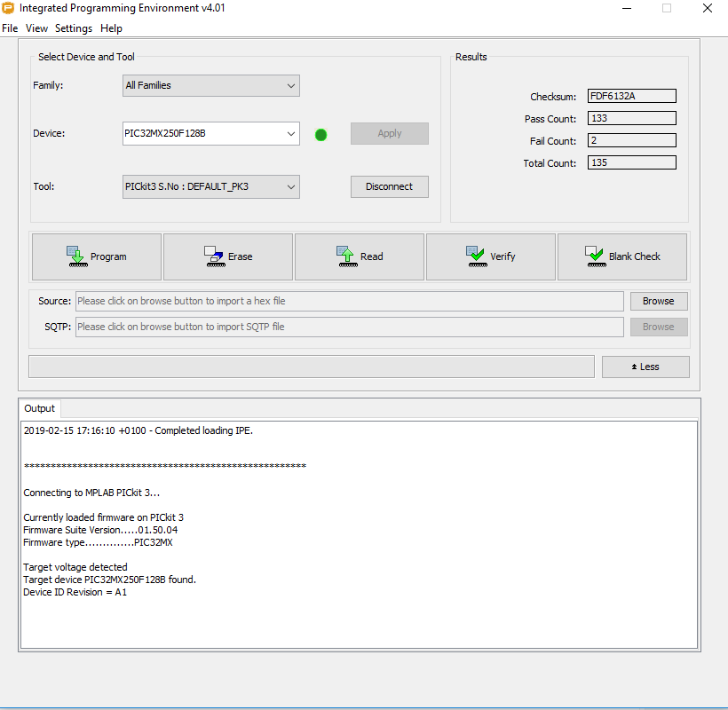
Task: Click the Disconnect button
Action: tap(390, 187)
